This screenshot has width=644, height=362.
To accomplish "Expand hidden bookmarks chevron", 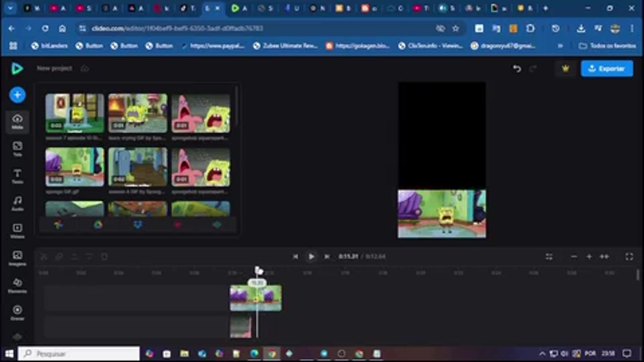I will (x=560, y=46).
